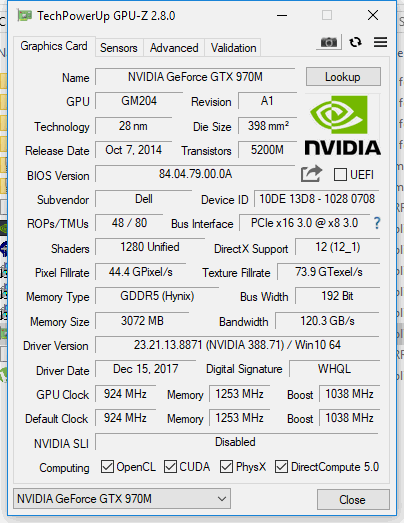Image resolution: width=404 pixels, height=523 pixels.
Task: Click the BIOS export share icon
Action: [311, 174]
